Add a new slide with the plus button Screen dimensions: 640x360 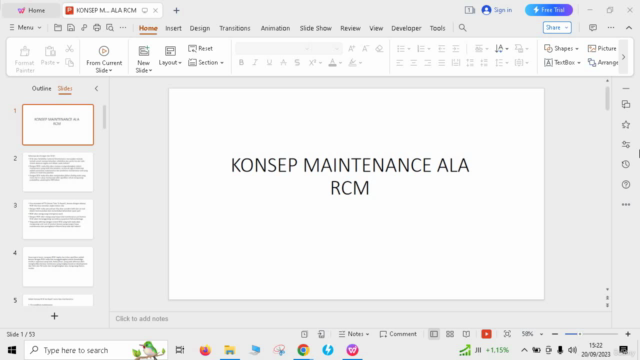click(54, 316)
